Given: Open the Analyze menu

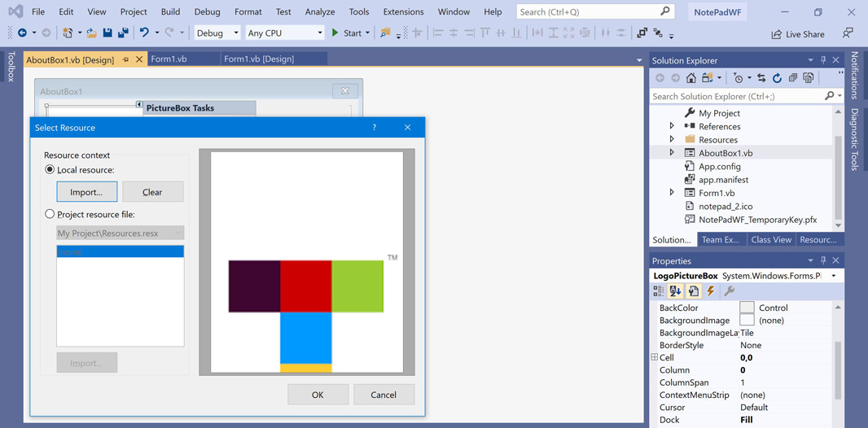Looking at the screenshot, I should tap(319, 12).
